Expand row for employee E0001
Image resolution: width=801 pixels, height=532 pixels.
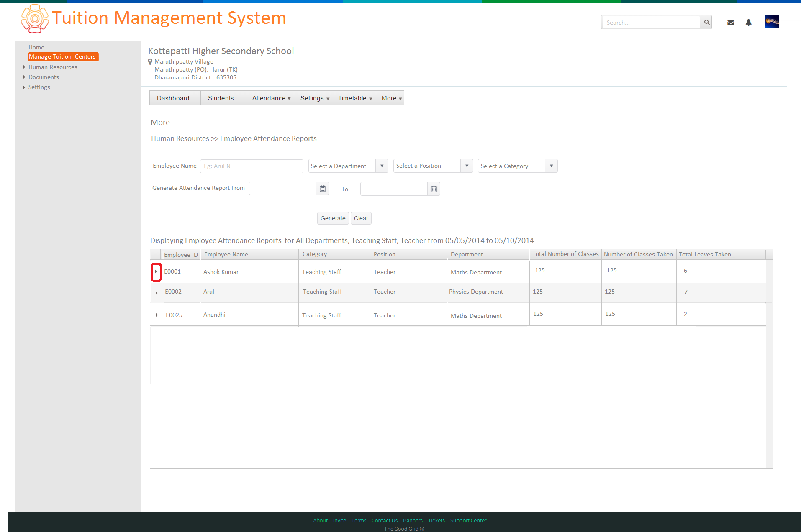click(156, 272)
